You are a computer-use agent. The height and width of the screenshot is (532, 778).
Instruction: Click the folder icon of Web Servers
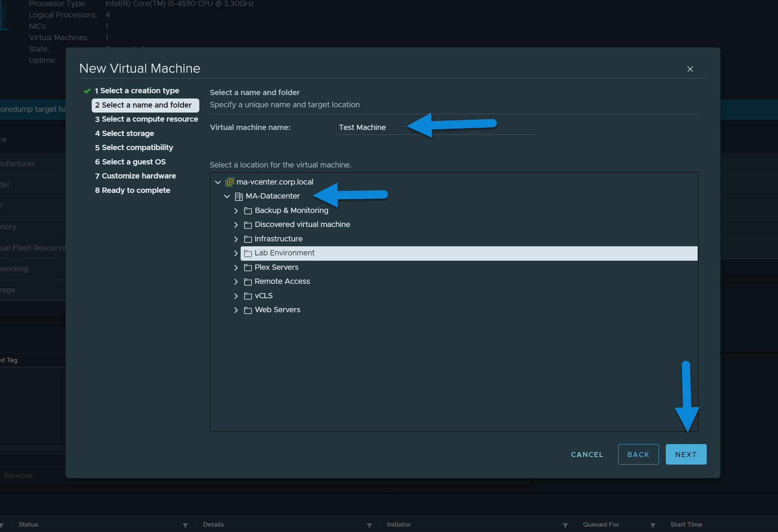248,310
